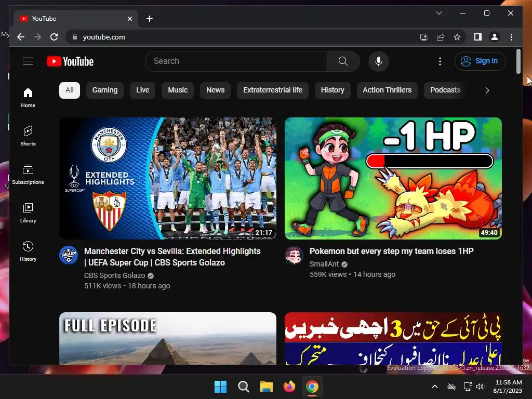Click Install YouTube app icon in address bar
The width and height of the screenshot is (532, 399).
(424, 37)
